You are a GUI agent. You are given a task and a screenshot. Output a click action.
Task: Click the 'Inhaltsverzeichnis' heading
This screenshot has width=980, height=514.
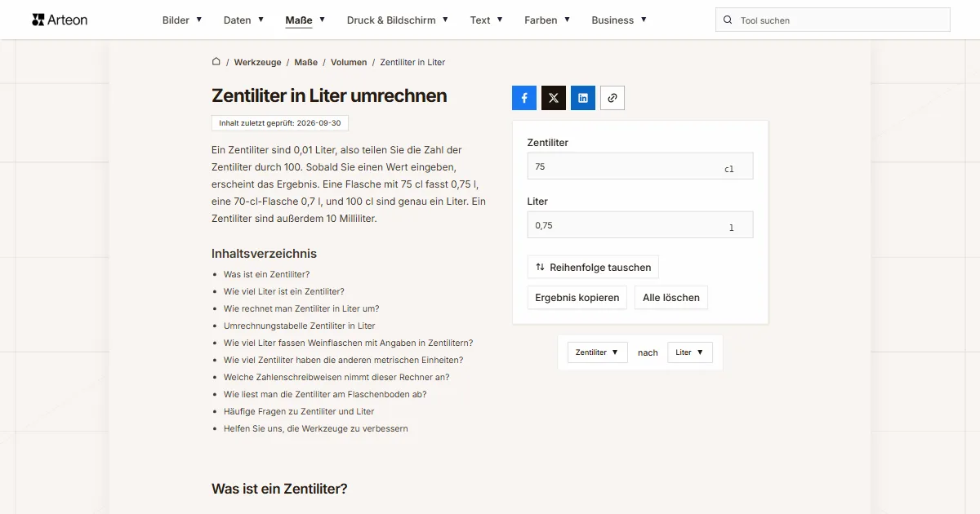point(264,254)
